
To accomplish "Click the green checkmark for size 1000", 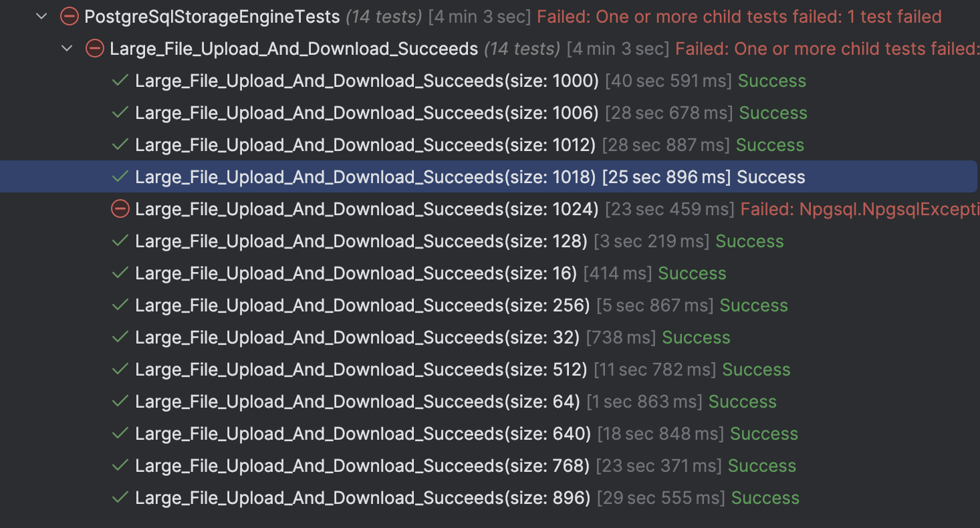I will pos(120,81).
